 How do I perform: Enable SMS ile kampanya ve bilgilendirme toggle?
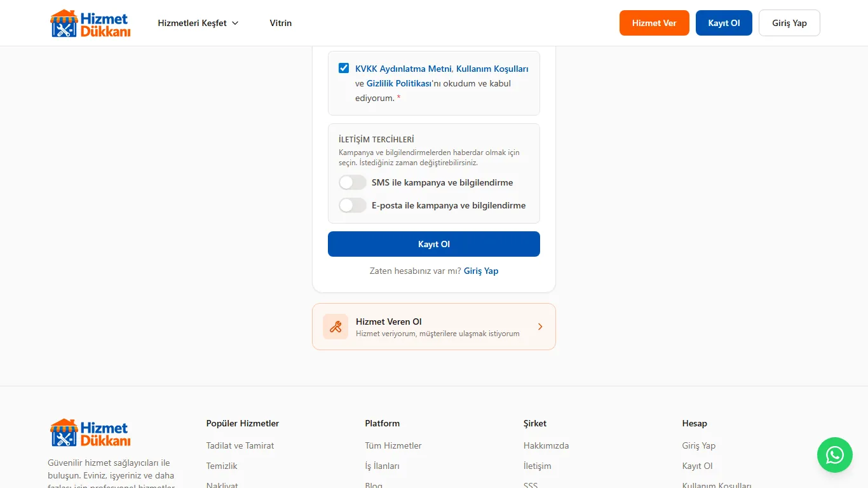pos(353,183)
